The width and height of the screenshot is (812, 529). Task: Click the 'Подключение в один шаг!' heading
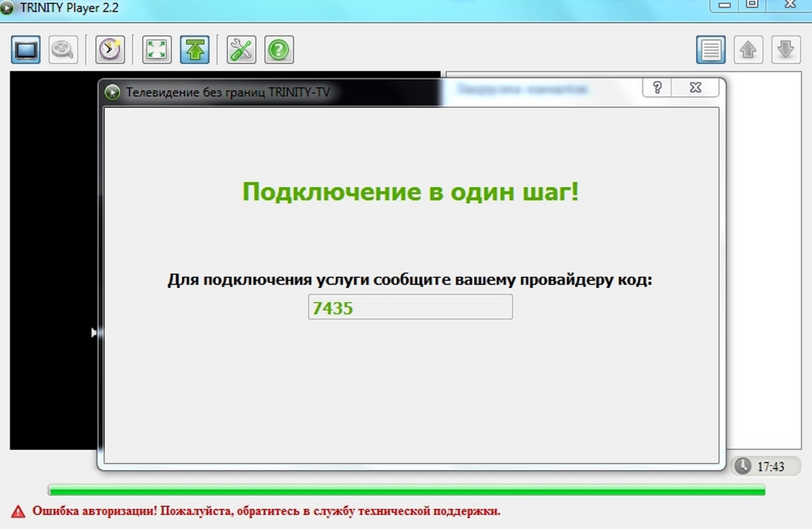411,192
